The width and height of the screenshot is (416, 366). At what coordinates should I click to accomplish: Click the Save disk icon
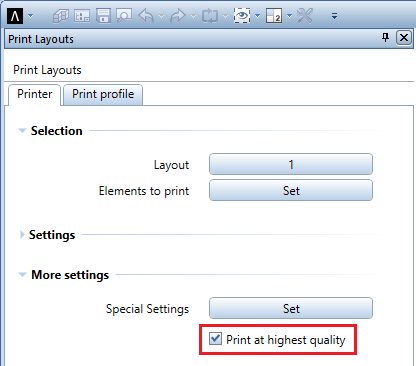[103, 16]
